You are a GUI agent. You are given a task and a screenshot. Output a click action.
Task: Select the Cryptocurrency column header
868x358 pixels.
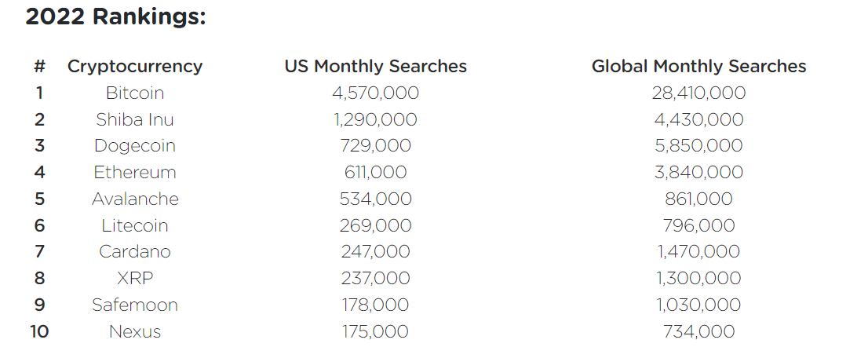pos(135,67)
